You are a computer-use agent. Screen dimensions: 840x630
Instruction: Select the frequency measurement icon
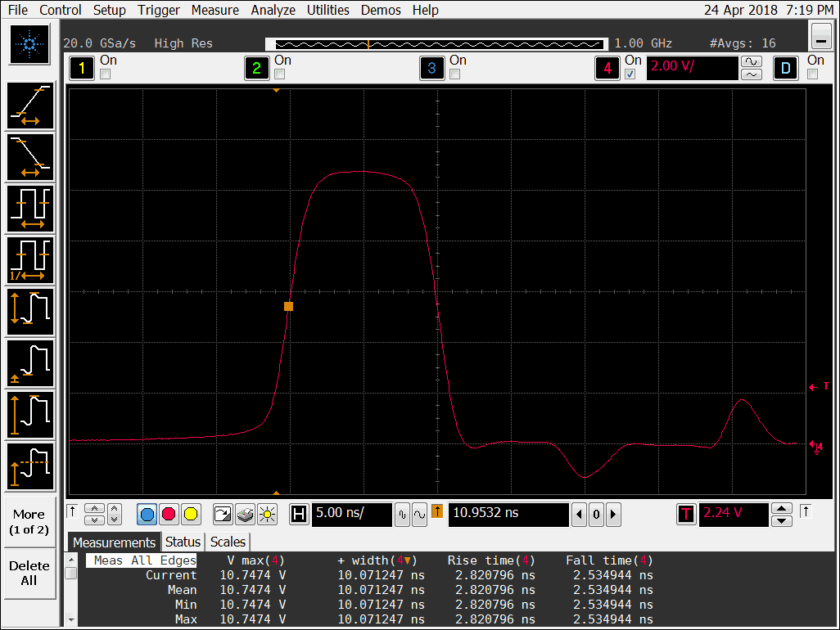tap(30, 260)
